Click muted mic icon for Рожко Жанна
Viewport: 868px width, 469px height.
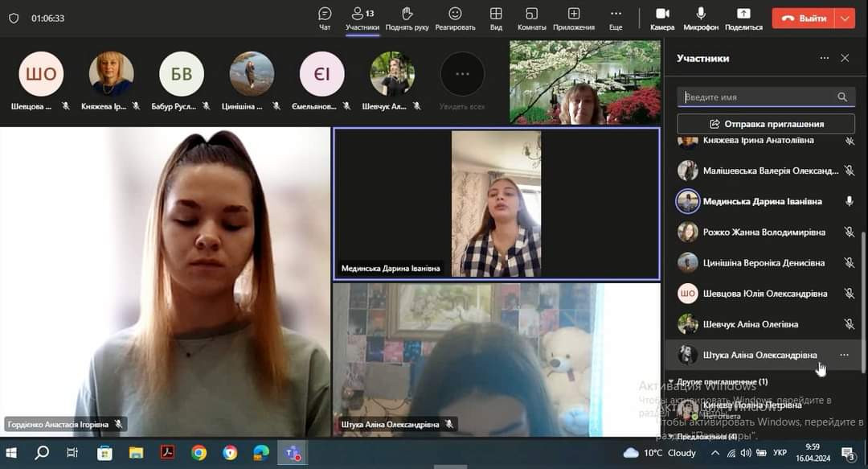pyautogui.click(x=850, y=232)
